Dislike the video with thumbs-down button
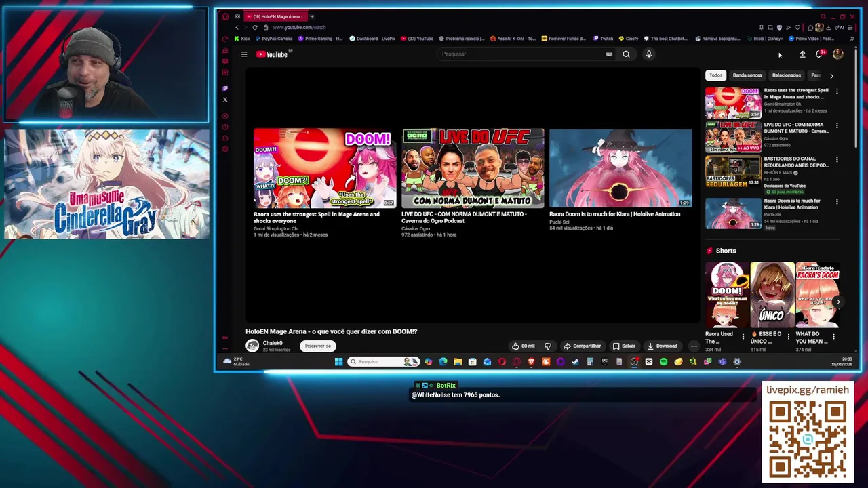Screen dimensions: 868x488 [x=548, y=346]
